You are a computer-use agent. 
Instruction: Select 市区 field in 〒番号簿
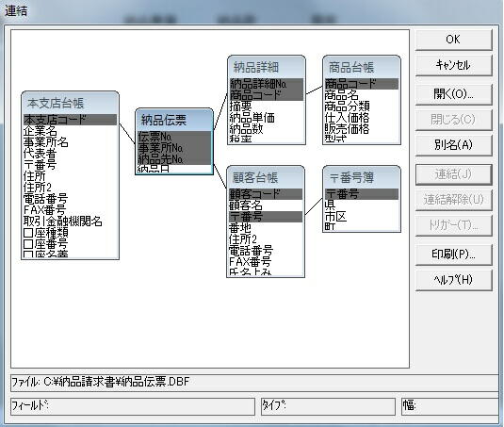[362, 216]
